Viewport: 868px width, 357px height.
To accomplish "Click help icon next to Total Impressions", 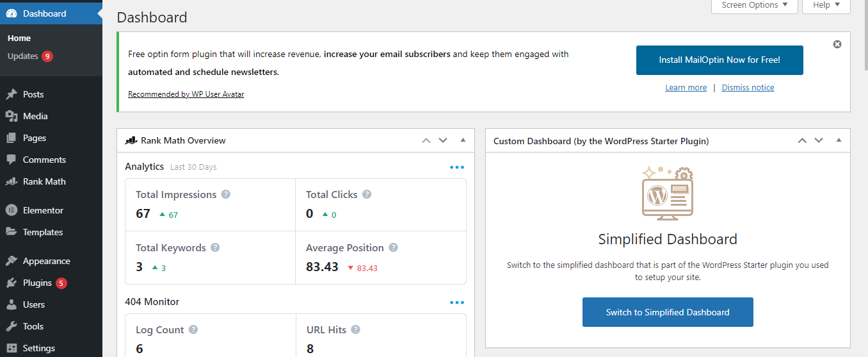I will click(x=225, y=194).
